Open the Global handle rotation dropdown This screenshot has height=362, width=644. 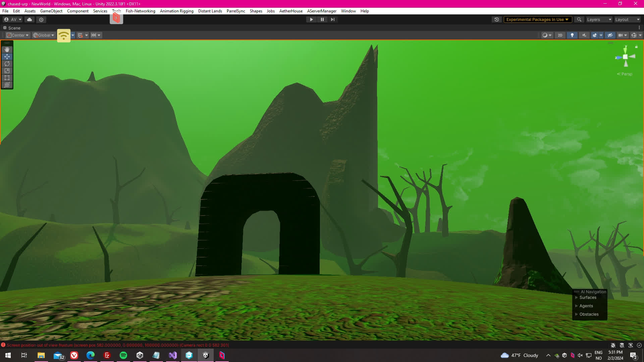click(x=44, y=35)
